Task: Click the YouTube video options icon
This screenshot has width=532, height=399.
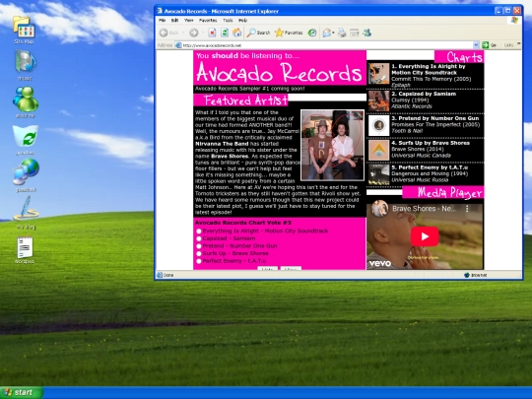Action: (467, 209)
